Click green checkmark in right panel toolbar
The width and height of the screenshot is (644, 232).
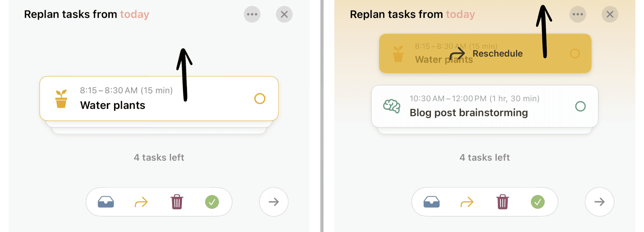(x=538, y=202)
